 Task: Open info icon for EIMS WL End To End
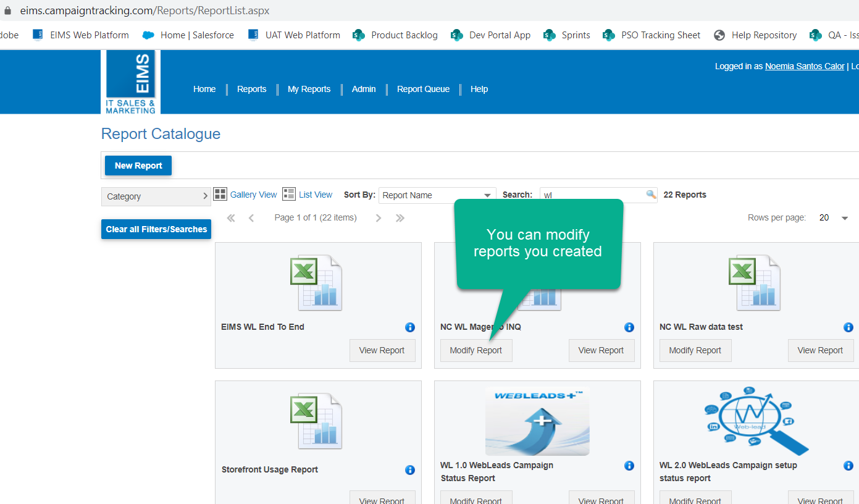pos(410,327)
